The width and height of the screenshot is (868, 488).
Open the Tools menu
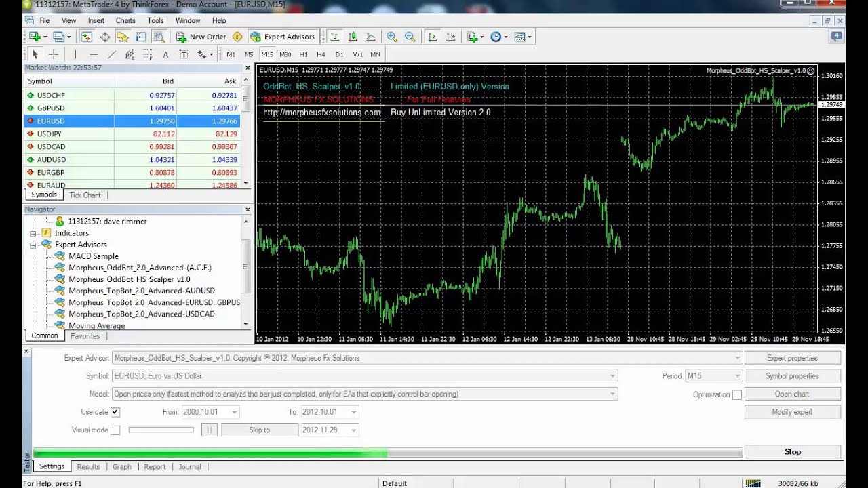click(x=155, y=20)
